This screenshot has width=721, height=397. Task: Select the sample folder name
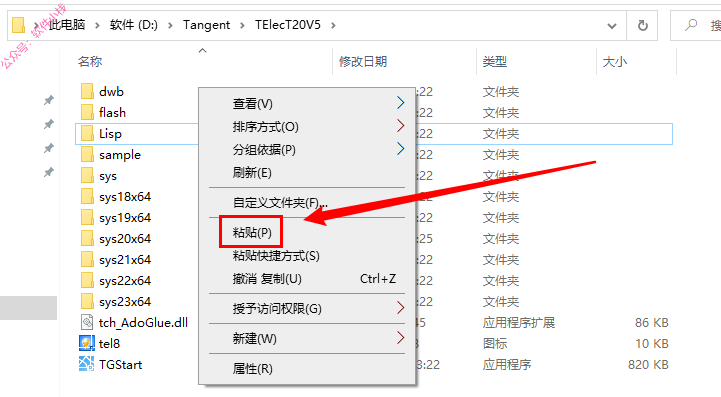click(x=120, y=155)
